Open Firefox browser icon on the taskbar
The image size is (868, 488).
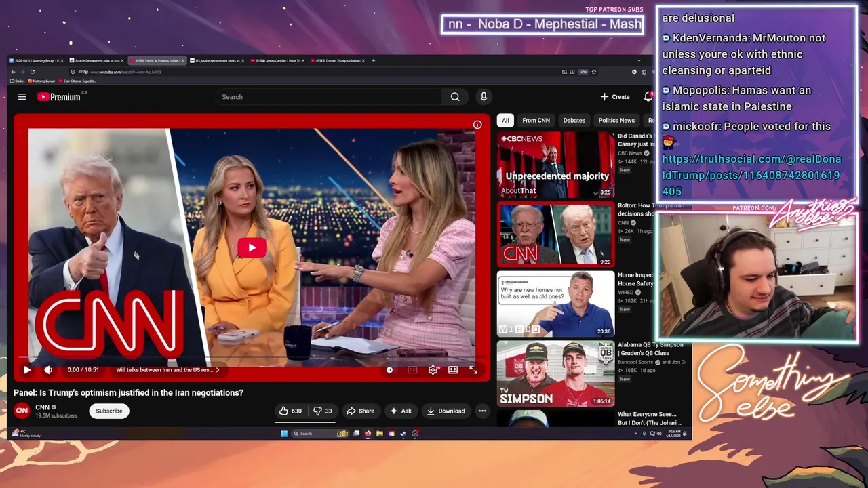point(368,434)
